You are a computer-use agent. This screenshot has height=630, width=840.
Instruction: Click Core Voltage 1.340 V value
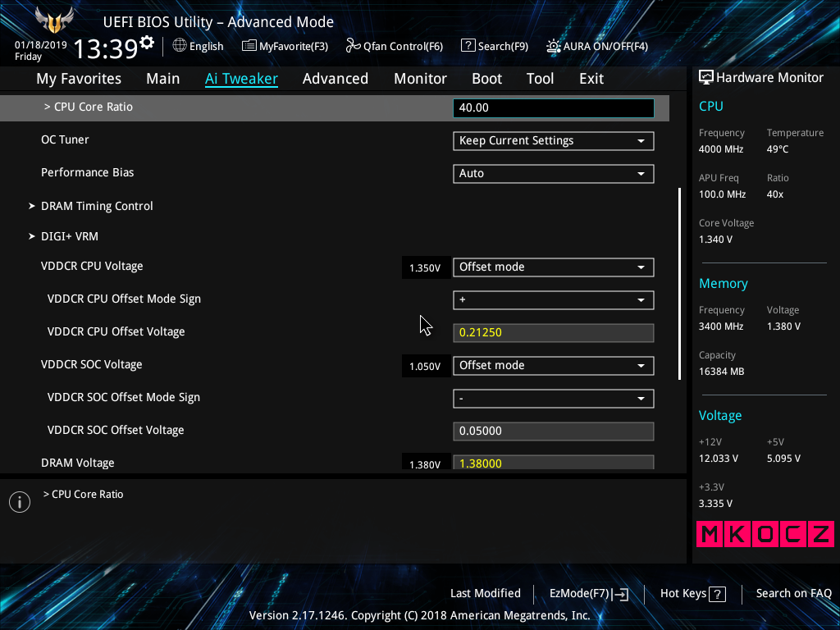click(x=715, y=240)
